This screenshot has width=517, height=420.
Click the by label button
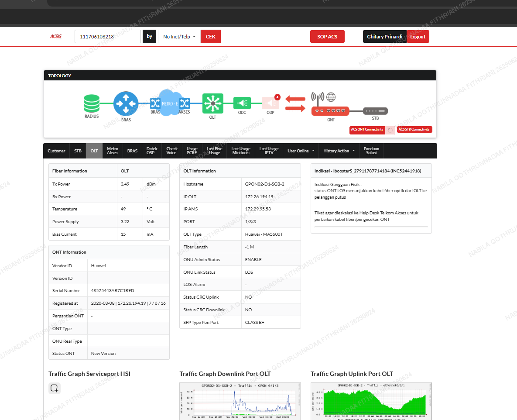tap(149, 37)
